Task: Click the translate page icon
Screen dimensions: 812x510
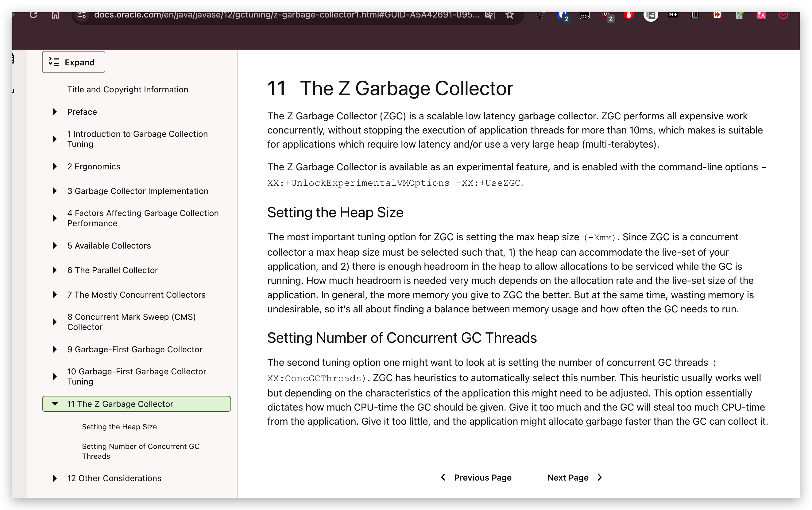Action: point(490,15)
